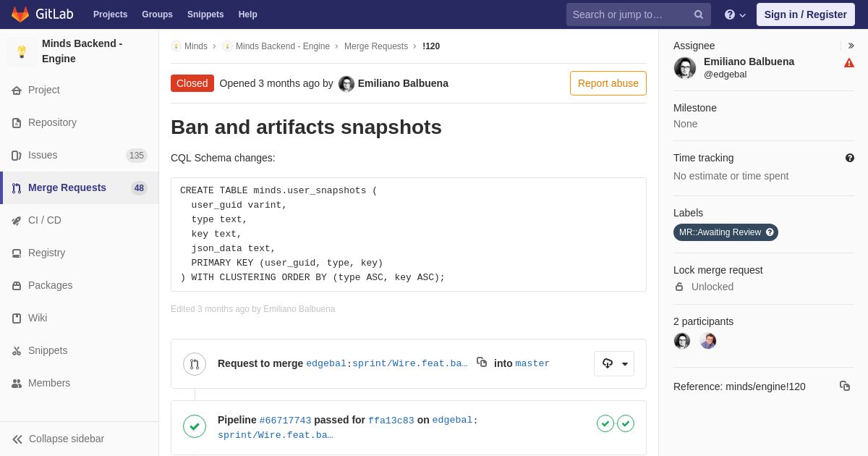Click the Merge Requests count badge 48
The width and height of the screenshot is (868, 456).
tap(139, 188)
